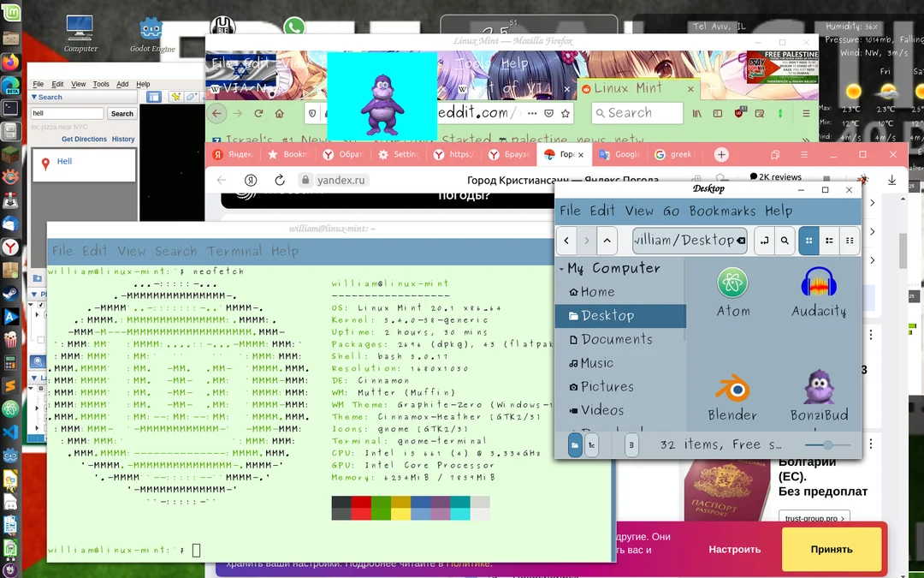Switch to the Город Кристиансан browser tab
This screenshot has height=578, width=924.
coord(565,155)
